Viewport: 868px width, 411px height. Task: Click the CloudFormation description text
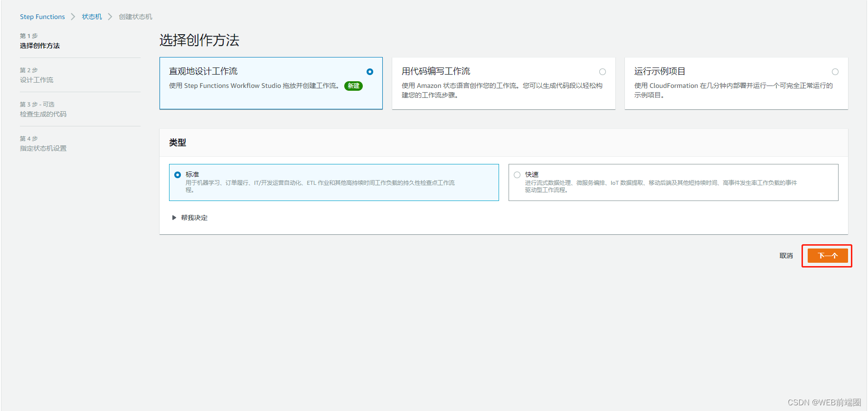coord(734,90)
